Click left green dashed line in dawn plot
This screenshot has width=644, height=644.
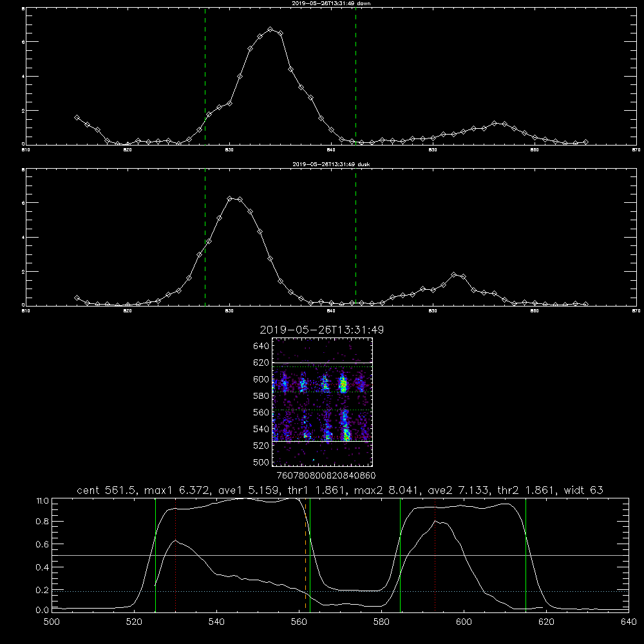[205, 76]
